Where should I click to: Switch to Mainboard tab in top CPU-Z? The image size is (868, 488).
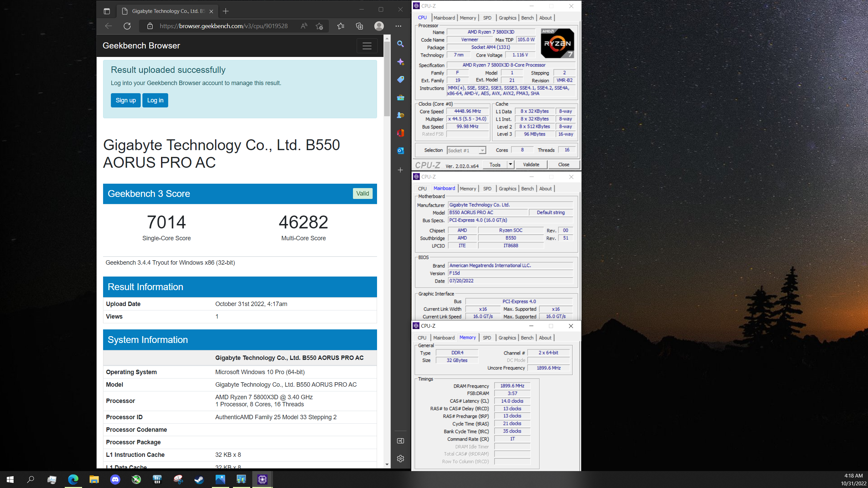444,18
